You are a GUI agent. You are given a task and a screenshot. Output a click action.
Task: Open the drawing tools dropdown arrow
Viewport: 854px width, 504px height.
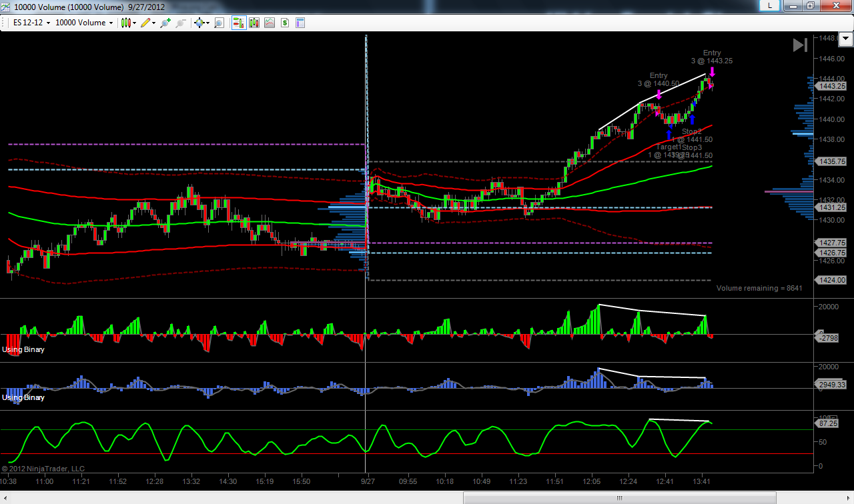tap(155, 23)
